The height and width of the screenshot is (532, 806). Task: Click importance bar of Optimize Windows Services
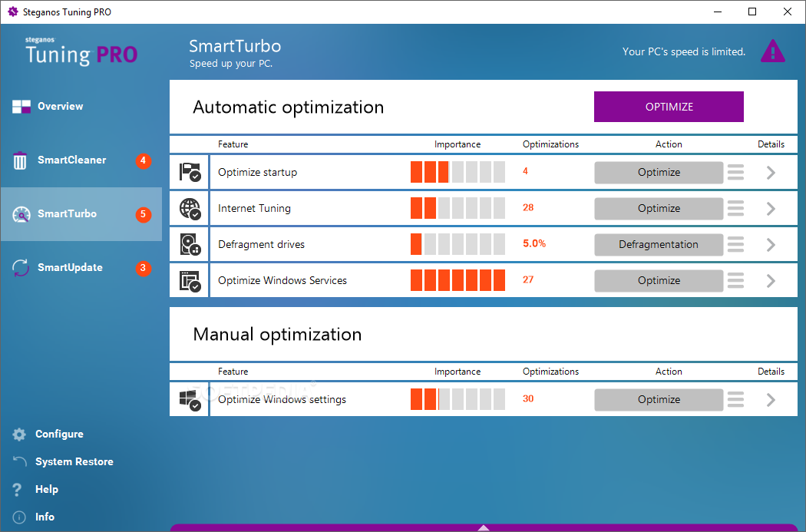(x=458, y=280)
